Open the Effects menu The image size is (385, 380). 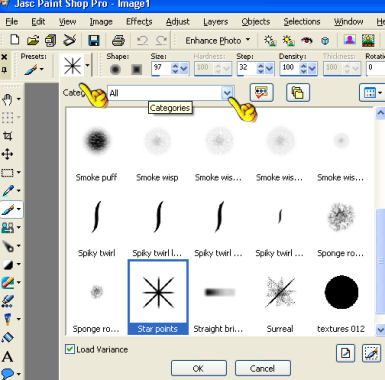coord(139,22)
